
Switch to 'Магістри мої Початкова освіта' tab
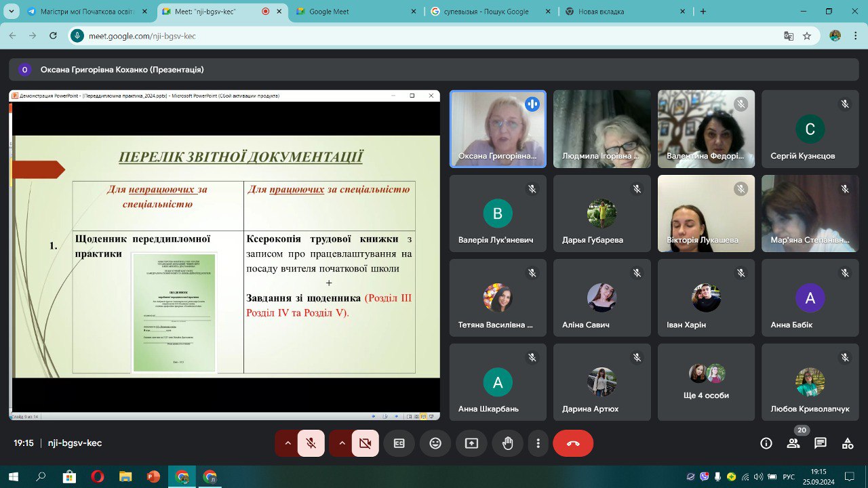pyautogui.click(x=87, y=12)
